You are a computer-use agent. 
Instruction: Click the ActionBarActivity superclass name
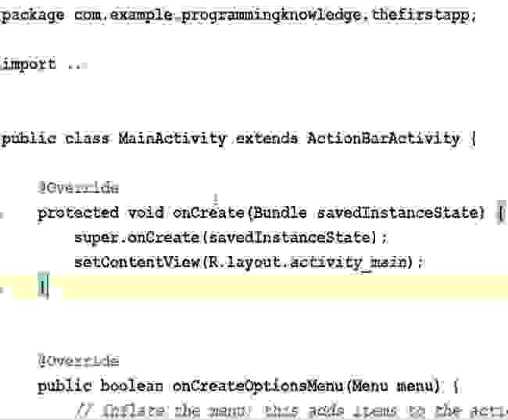(384, 139)
